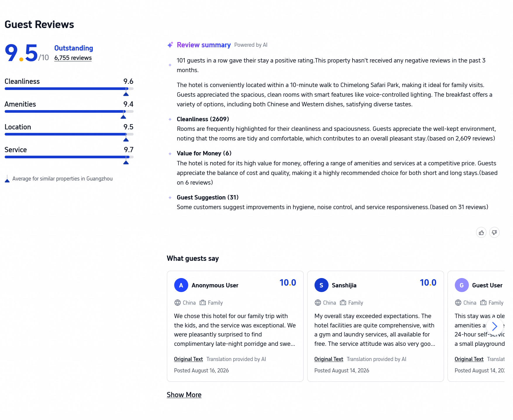Screen dimensions: 513x420
Task: Show Original Text for Anonymous User's review
Action: 189,359
